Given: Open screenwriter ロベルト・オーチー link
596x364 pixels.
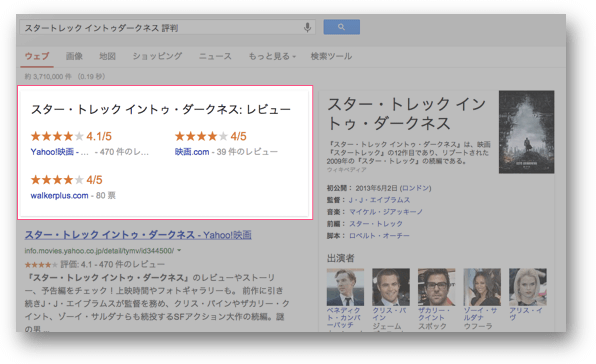Looking at the screenshot, I should (379, 236).
